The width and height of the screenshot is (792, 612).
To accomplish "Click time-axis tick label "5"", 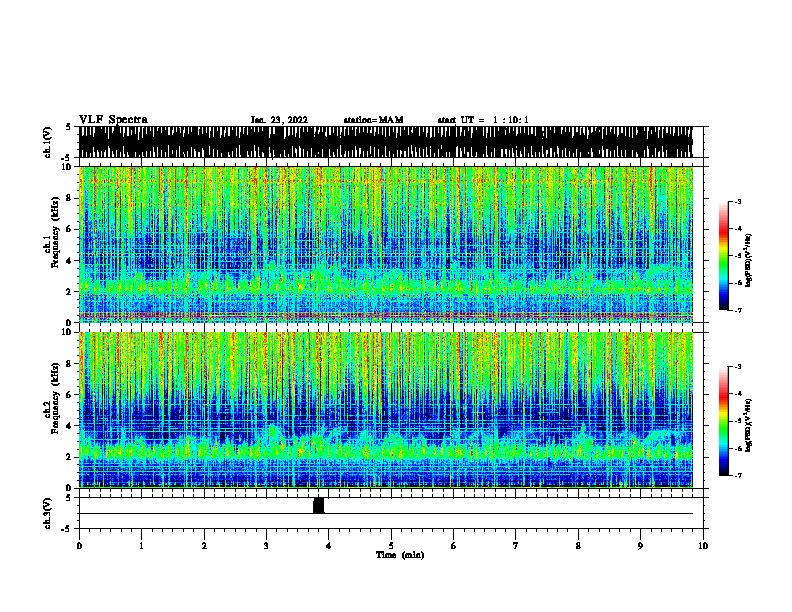I will tap(391, 546).
